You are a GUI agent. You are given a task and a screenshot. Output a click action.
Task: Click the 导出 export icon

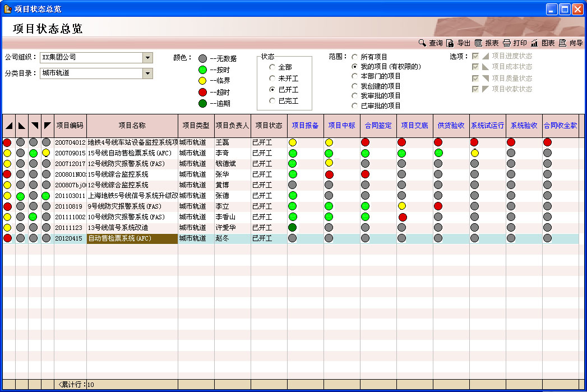tap(450, 43)
